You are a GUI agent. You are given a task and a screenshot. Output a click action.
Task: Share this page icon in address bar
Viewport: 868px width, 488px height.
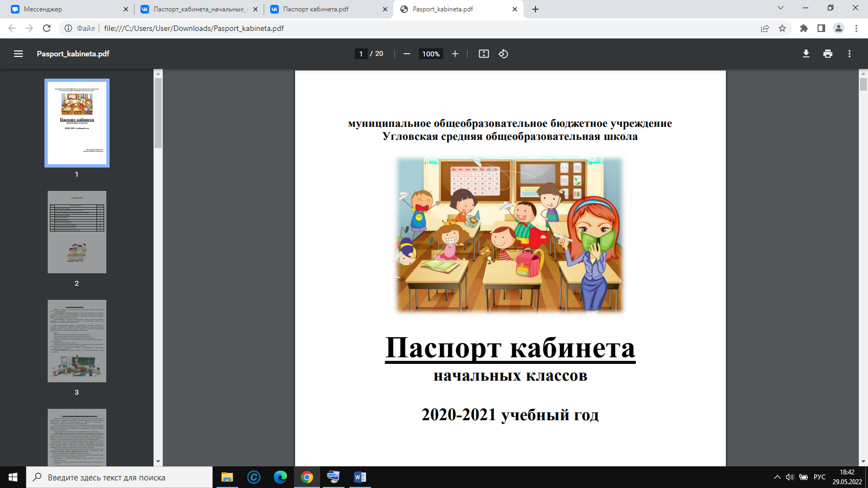tap(765, 28)
